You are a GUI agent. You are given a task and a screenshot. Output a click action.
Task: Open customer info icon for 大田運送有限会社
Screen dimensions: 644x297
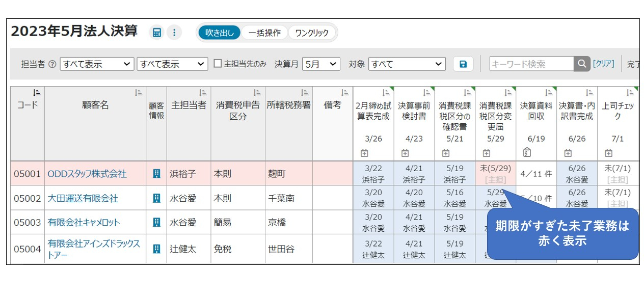[157, 198]
